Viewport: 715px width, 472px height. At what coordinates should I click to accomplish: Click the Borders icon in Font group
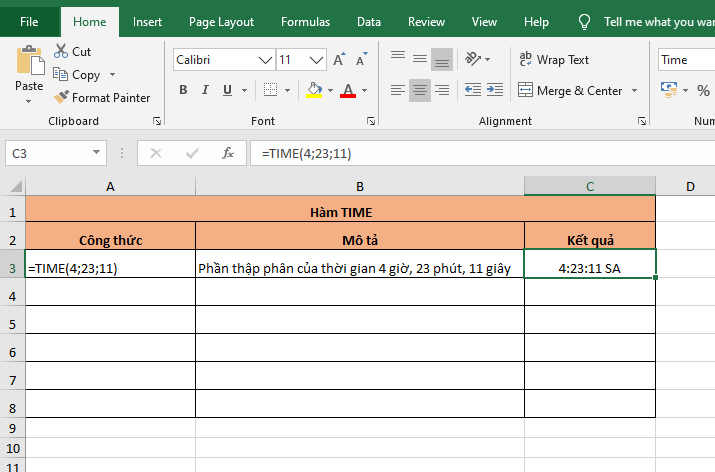272,90
